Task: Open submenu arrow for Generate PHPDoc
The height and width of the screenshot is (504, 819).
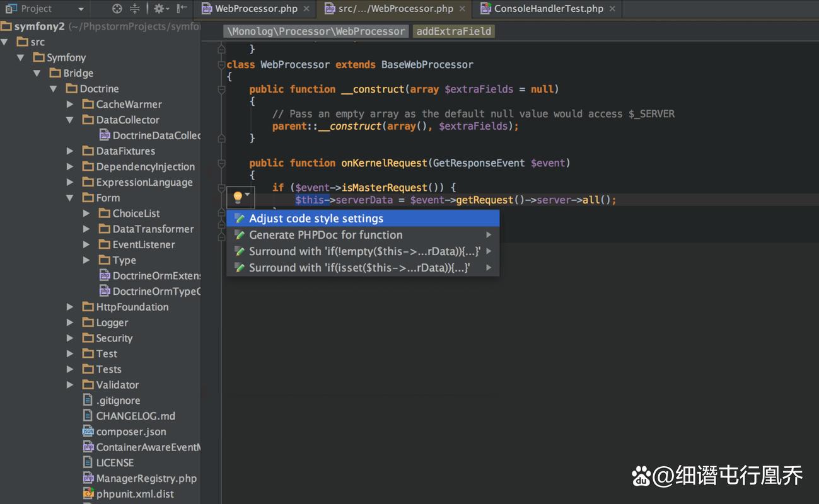Action: [x=489, y=235]
